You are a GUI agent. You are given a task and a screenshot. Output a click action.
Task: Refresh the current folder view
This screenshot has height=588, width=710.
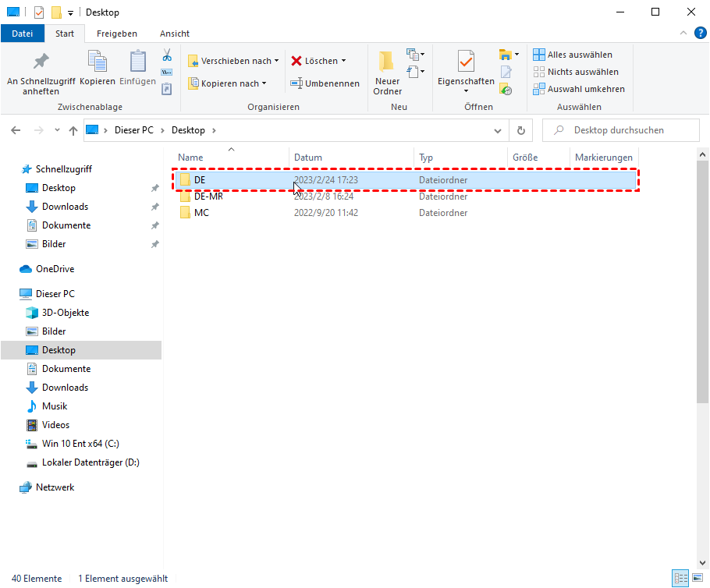520,130
